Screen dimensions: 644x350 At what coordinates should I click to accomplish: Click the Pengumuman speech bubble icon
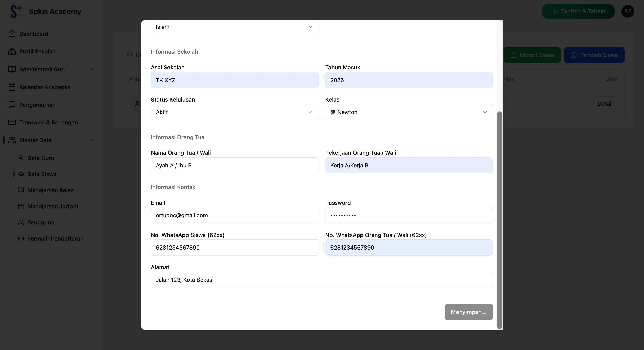12,105
